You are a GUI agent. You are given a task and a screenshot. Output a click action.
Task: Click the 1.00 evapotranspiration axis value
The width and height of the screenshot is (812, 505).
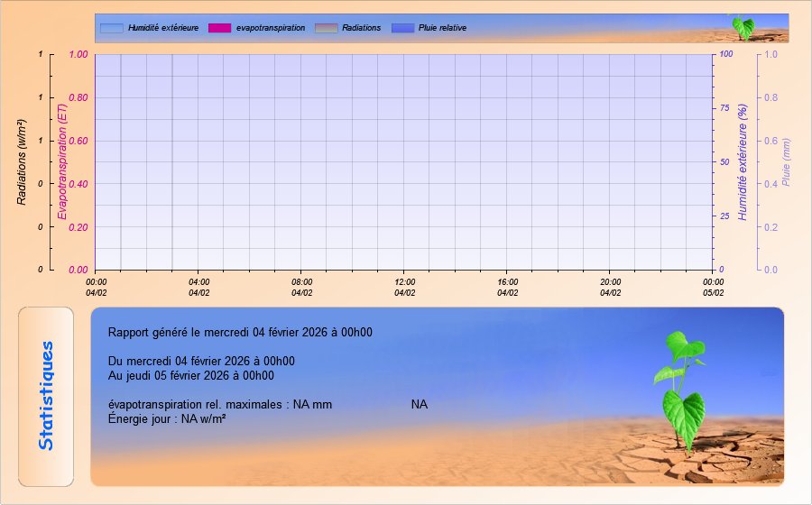click(x=78, y=54)
